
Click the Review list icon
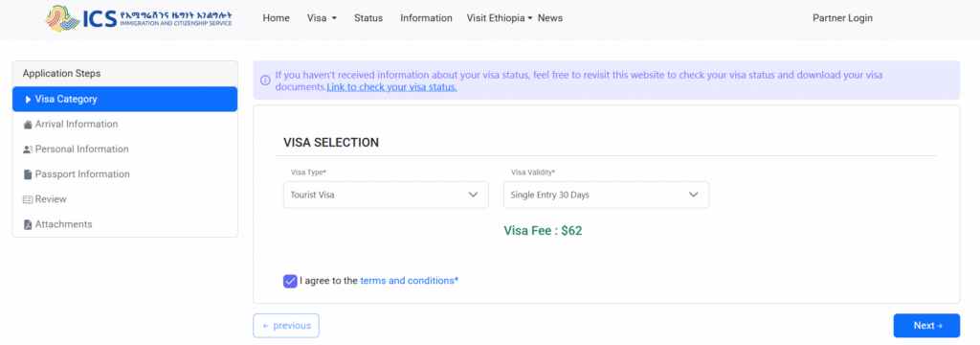pos(28,199)
